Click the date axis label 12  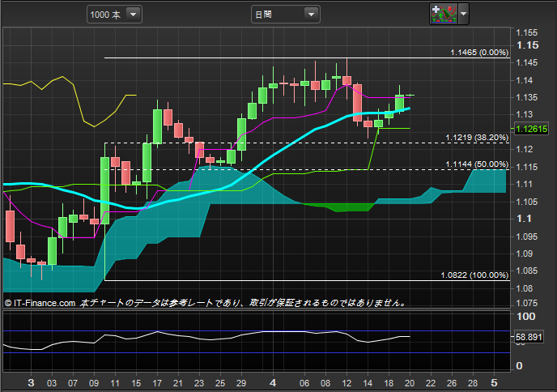coord(347,383)
